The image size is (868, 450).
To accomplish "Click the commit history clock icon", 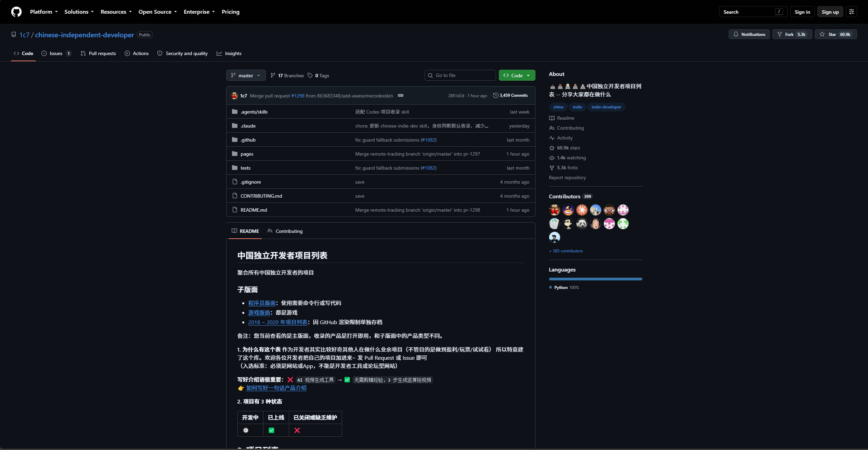I will tap(495, 95).
